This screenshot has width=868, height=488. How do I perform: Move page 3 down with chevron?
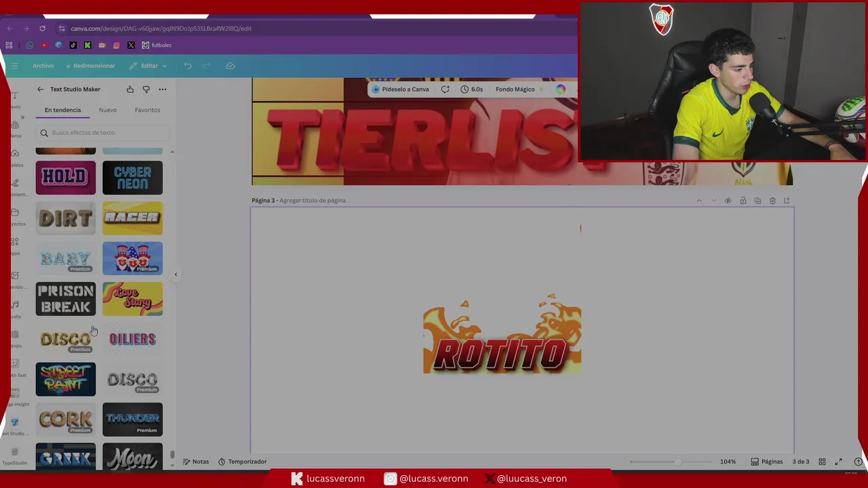[x=713, y=201]
